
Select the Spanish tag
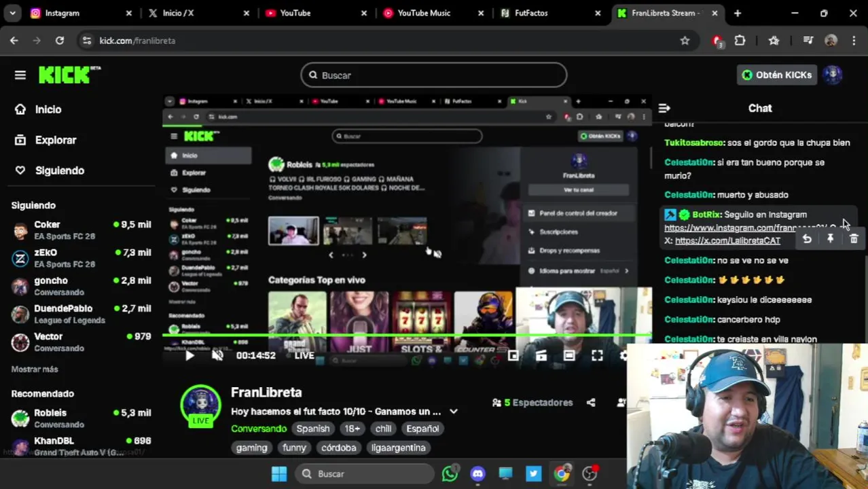click(313, 429)
